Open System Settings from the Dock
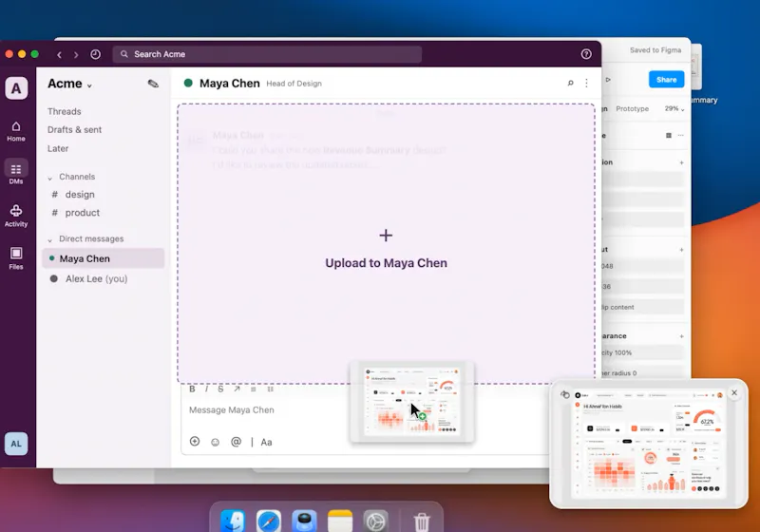760x532 pixels. [x=376, y=522]
